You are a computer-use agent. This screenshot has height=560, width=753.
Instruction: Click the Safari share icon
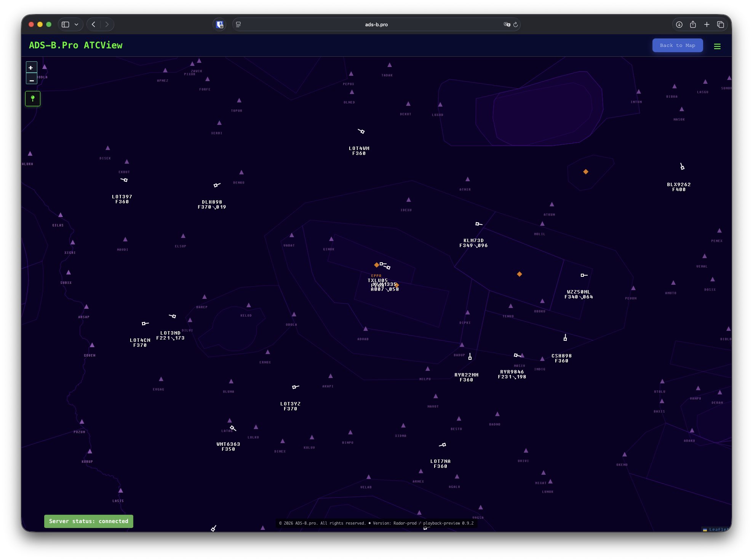pyautogui.click(x=693, y=24)
